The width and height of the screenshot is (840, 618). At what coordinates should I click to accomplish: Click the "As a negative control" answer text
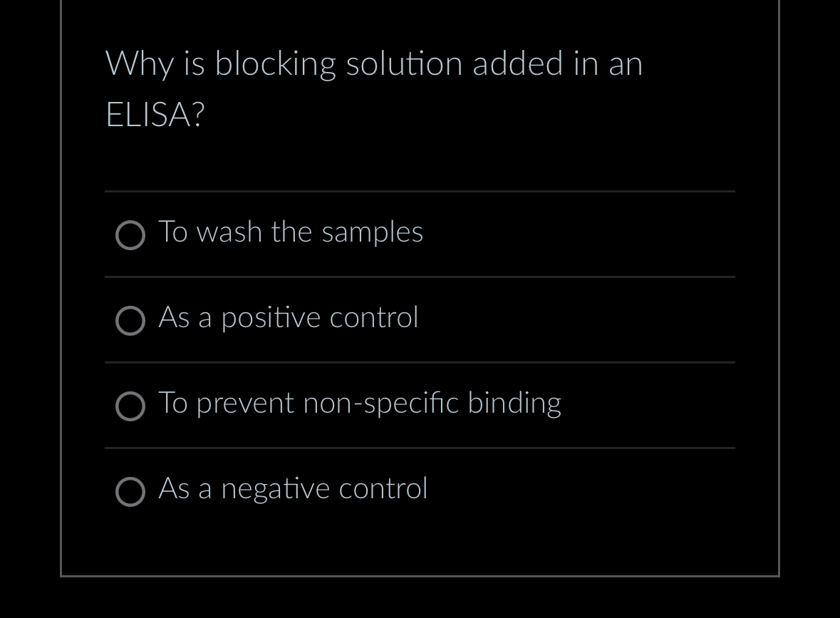coord(292,488)
